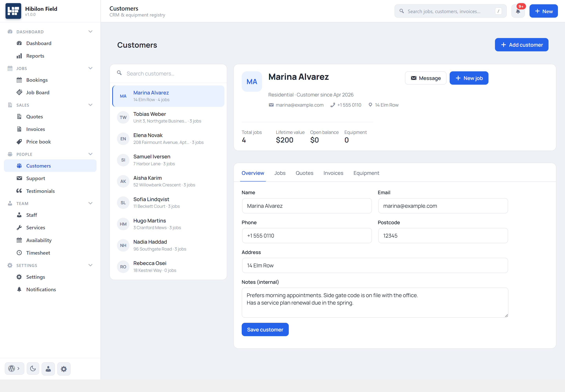This screenshot has width=565, height=392.
Task: Create a New job for Marina
Action: click(x=469, y=78)
